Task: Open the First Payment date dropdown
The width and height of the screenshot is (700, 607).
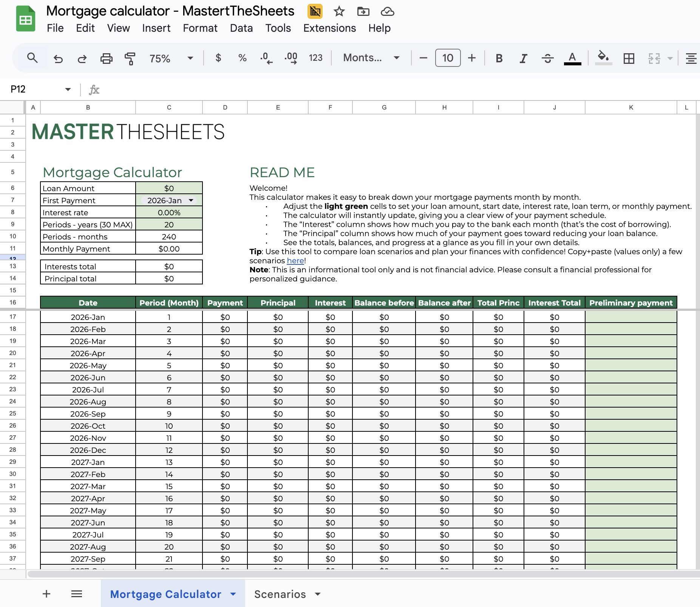Action: 191,200
